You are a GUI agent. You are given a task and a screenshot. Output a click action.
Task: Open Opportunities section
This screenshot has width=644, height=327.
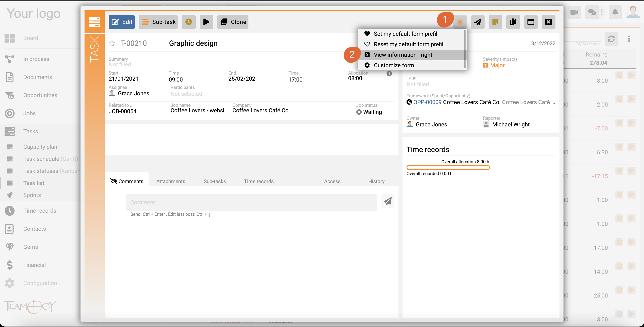(x=40, y=95)
